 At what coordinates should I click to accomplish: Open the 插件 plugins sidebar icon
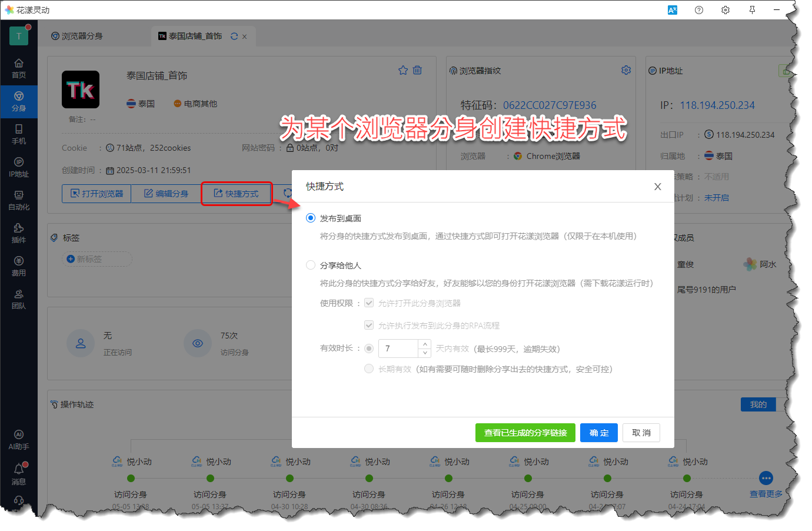tap(19, 233)
